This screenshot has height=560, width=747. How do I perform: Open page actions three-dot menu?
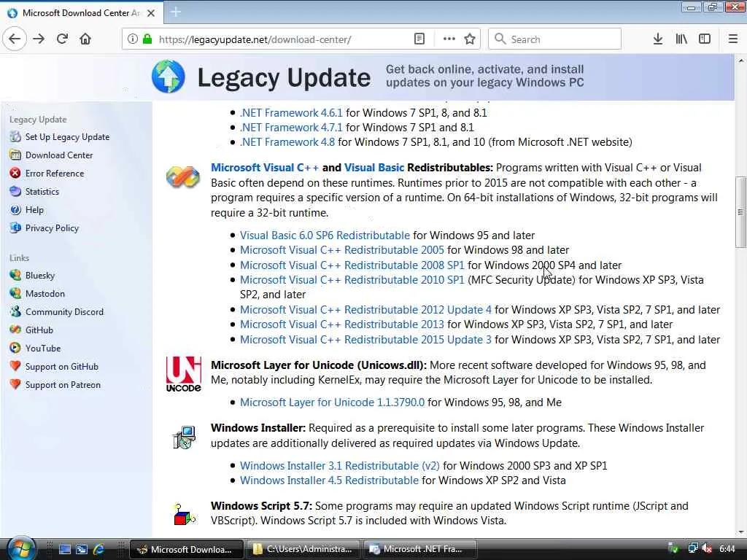(449, 39)
